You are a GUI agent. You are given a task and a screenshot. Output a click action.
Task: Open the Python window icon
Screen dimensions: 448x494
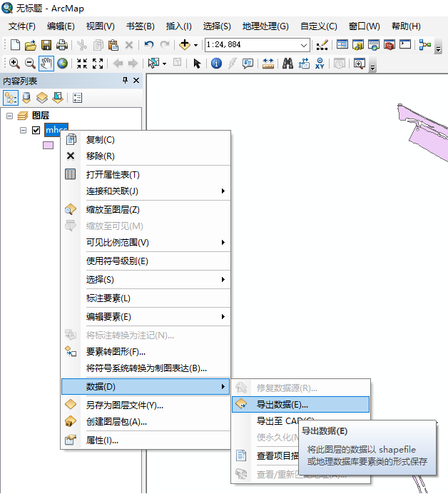point(405,44)
